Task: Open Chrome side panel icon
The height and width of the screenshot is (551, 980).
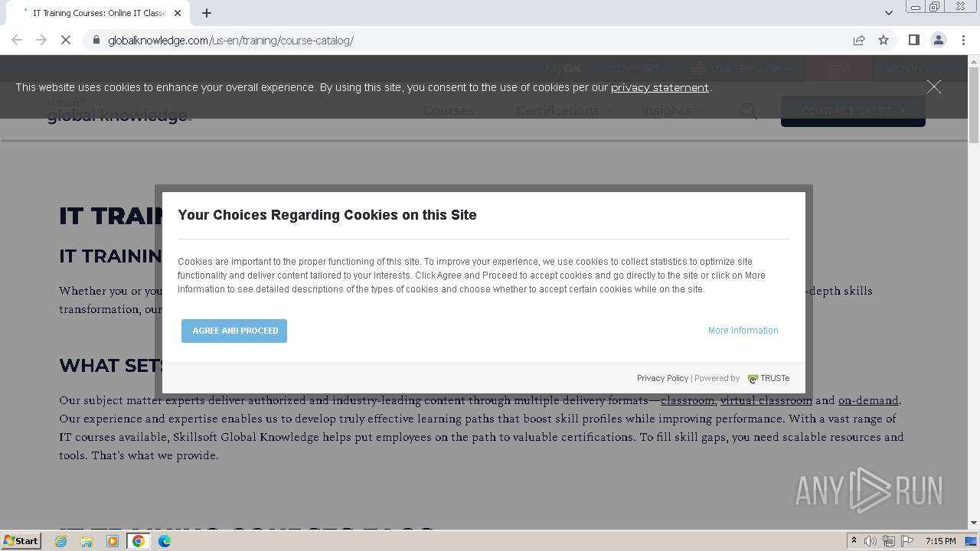Action: (913, 40)
